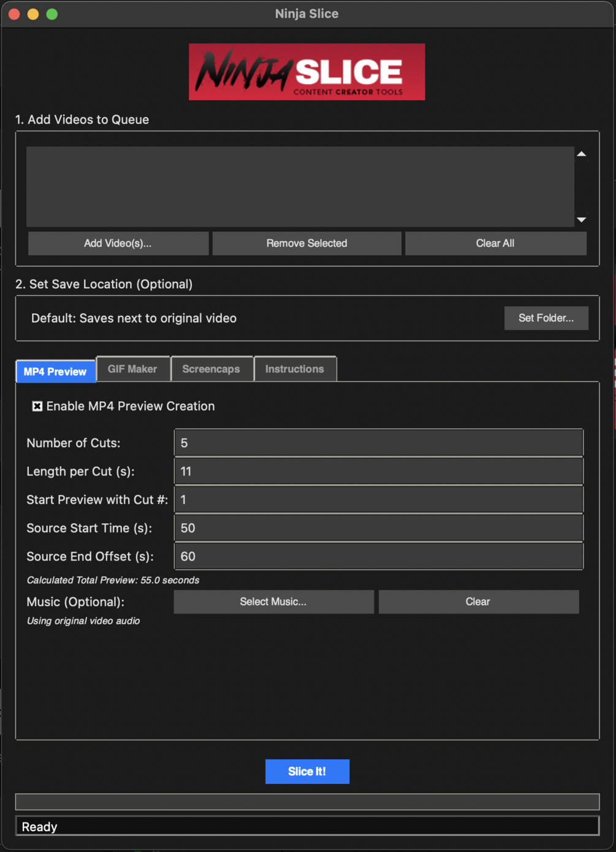Open Set Folder to choose save location
The image size is (616, 852).
[x=546, y=318]
